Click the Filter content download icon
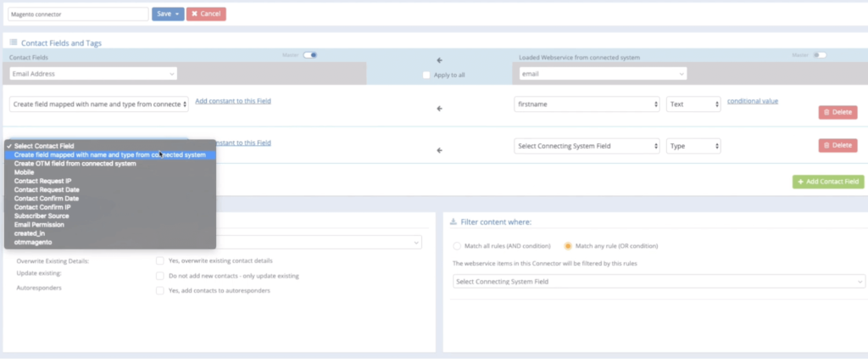868x359 pixels. [x=453, y=222]
